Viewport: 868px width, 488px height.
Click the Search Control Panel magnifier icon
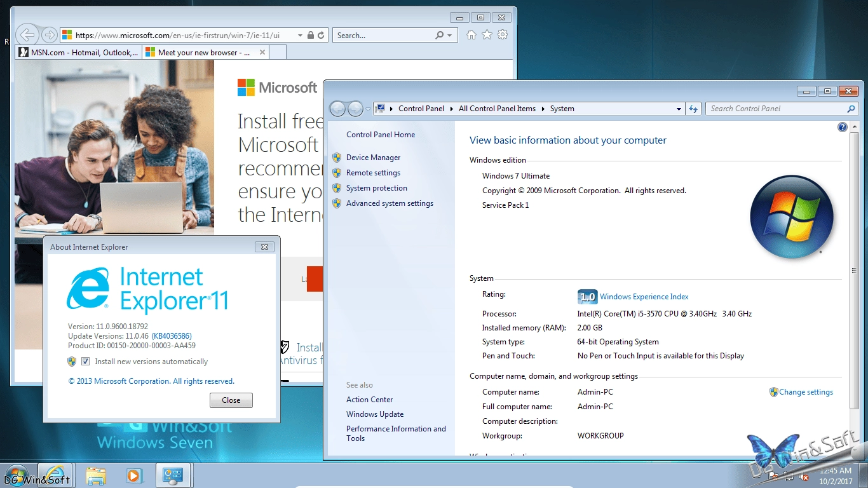click(851, 109)
